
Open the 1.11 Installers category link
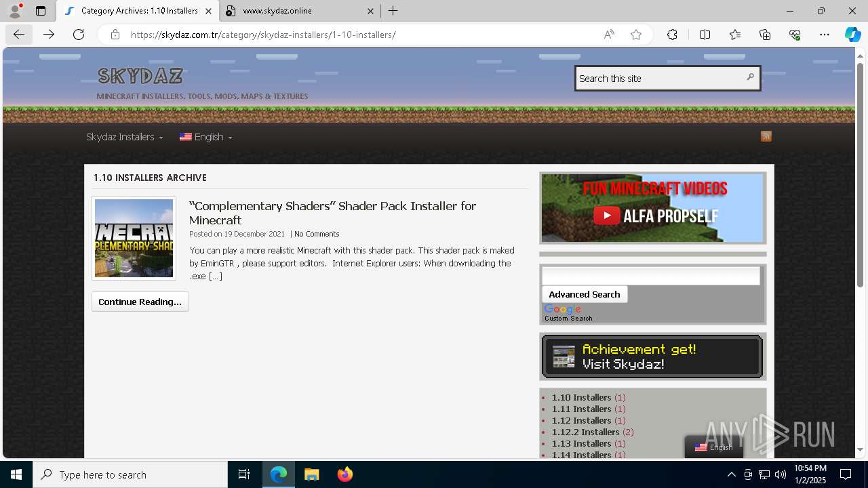click(581, 409)
